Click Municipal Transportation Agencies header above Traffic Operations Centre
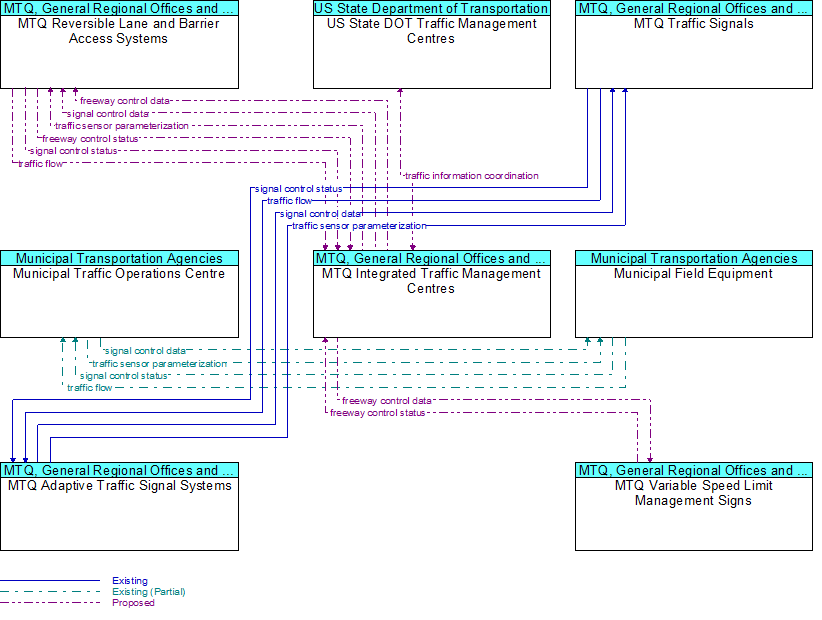822x620 pixels. pos(120,258)
